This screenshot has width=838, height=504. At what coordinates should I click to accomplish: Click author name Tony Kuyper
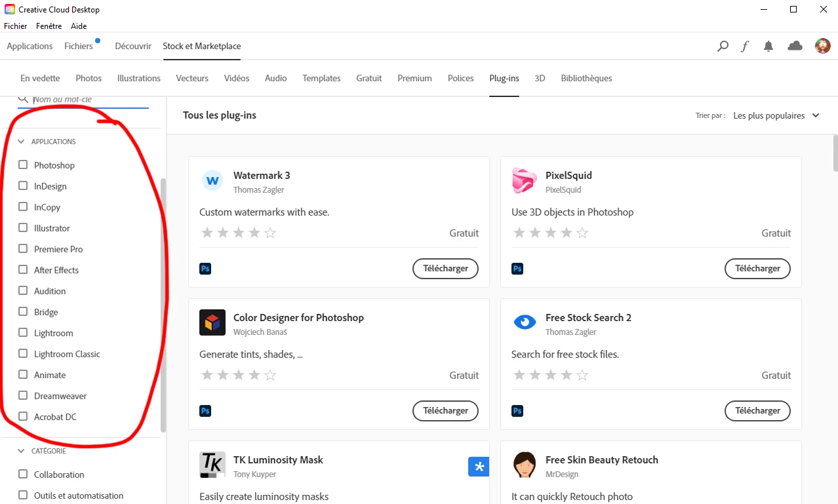click(x=254, y=474)
